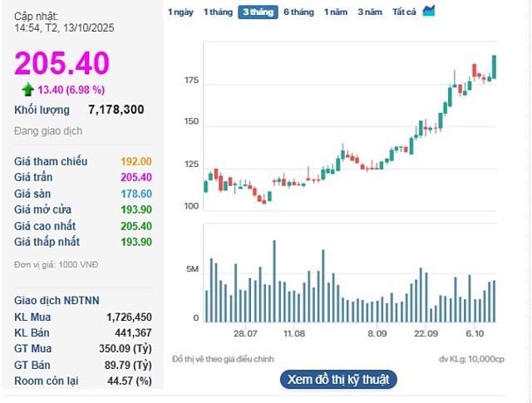Click the Xem đồ thị kỹ thuật button
Image resolution: width=532 pixels, height=403 pixels.
(338, 379)
